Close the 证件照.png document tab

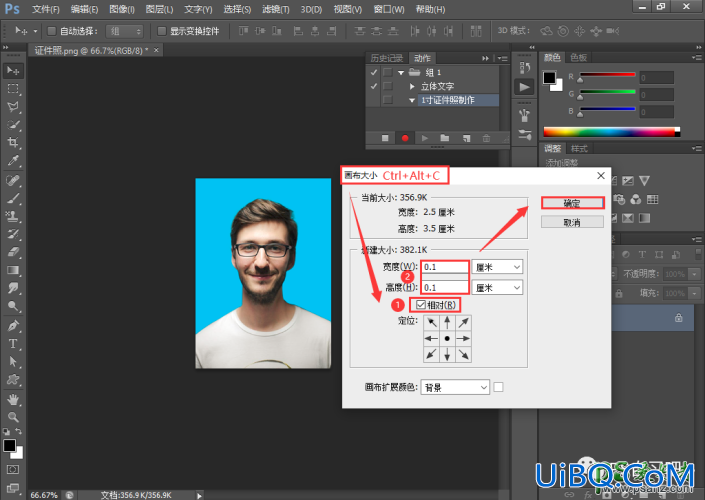point(156,50)
